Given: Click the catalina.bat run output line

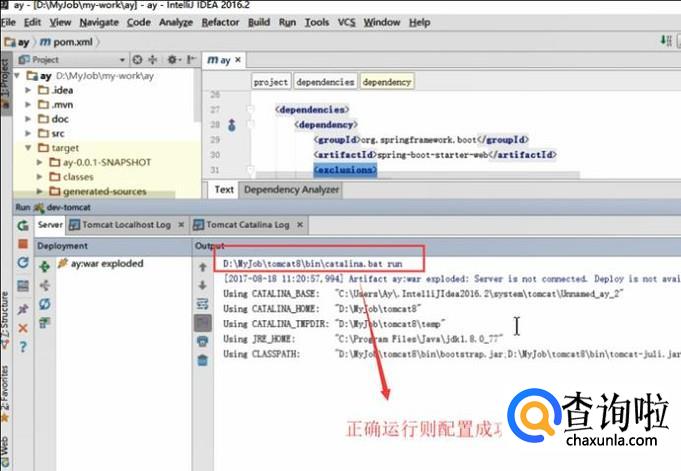Looking at the screenshot, I should pyautogui.click(x=313, y=264).
